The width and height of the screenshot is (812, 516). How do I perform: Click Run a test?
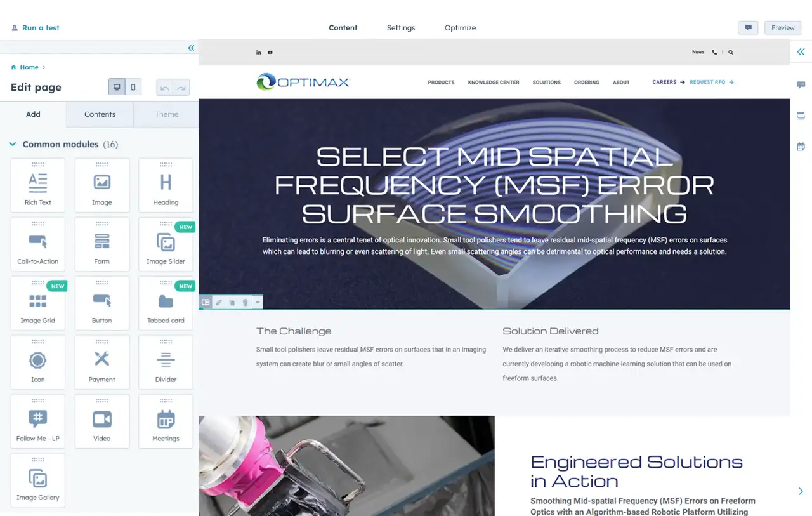point(36,28)
